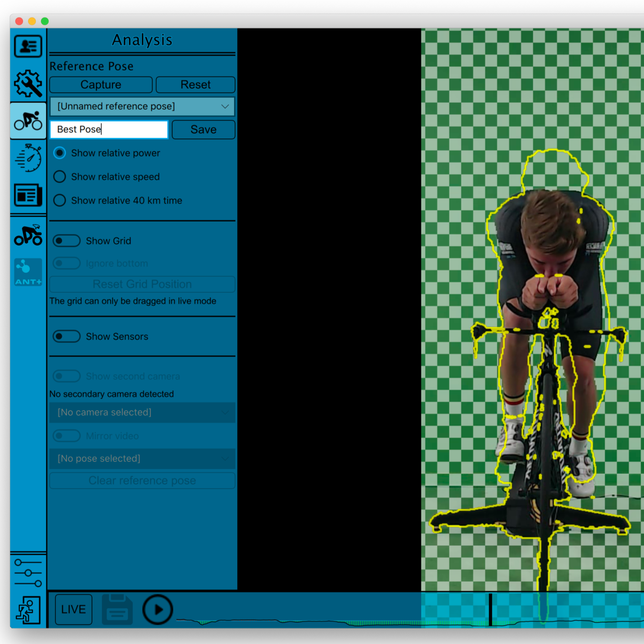Select Show relative 40 km time
This screenshot has height=644, width=644.
point(59,200)
